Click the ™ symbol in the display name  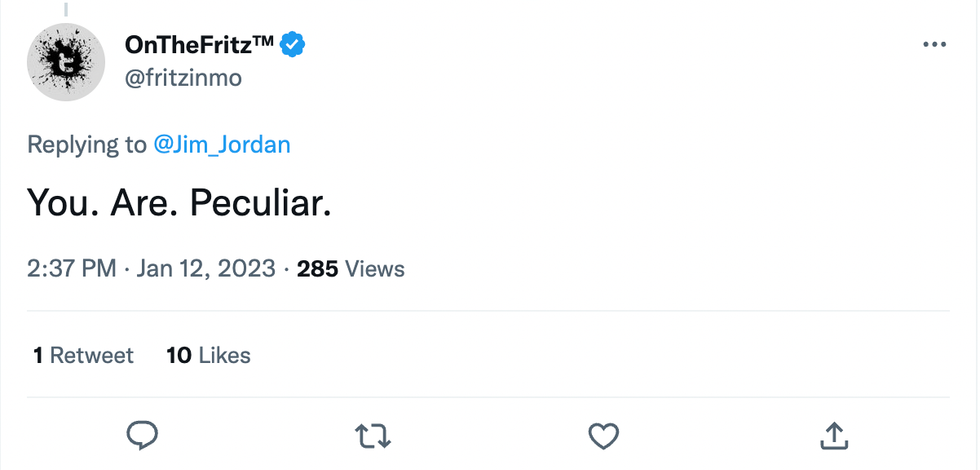point(262,40)
